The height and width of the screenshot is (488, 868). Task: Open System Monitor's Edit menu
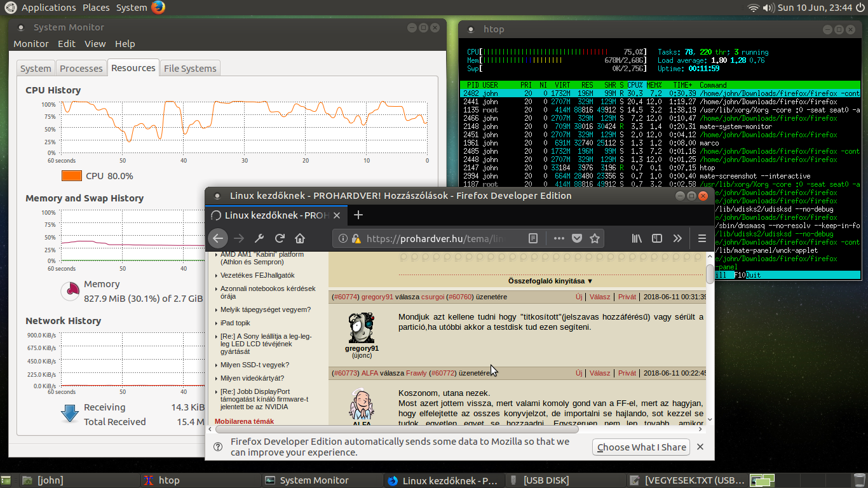click(67, 44)
